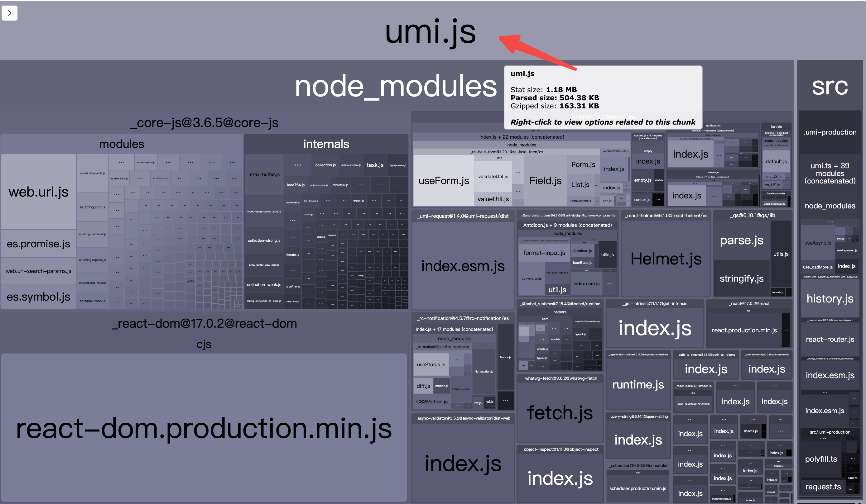The height and width of the screenshot is (504, 866).
Task: Click the runtime.js regenerator tile
Action: click(638, 384)
